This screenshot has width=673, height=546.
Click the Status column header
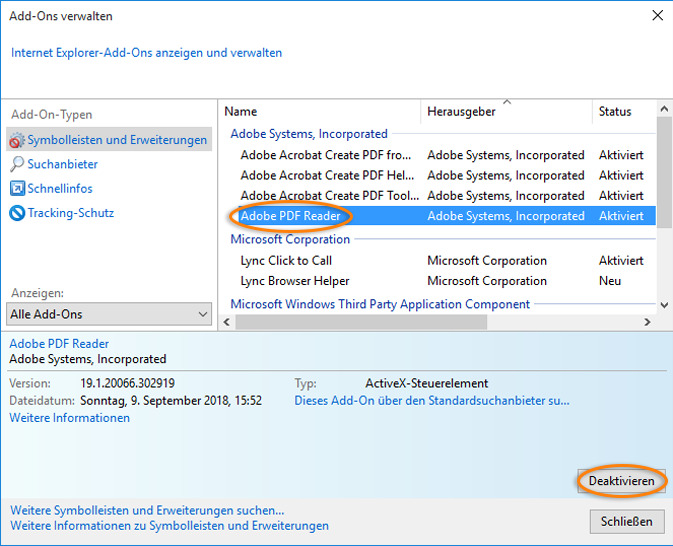click(x=615, y=112)
